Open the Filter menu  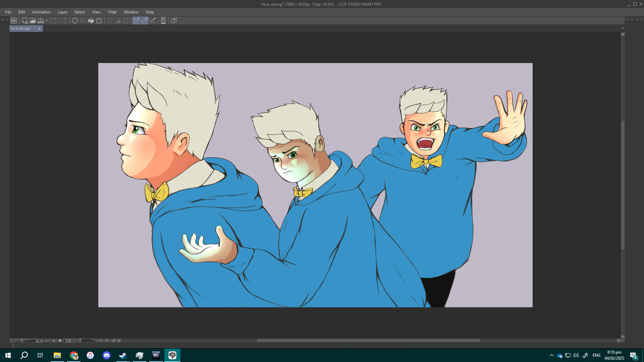[112, 12]
